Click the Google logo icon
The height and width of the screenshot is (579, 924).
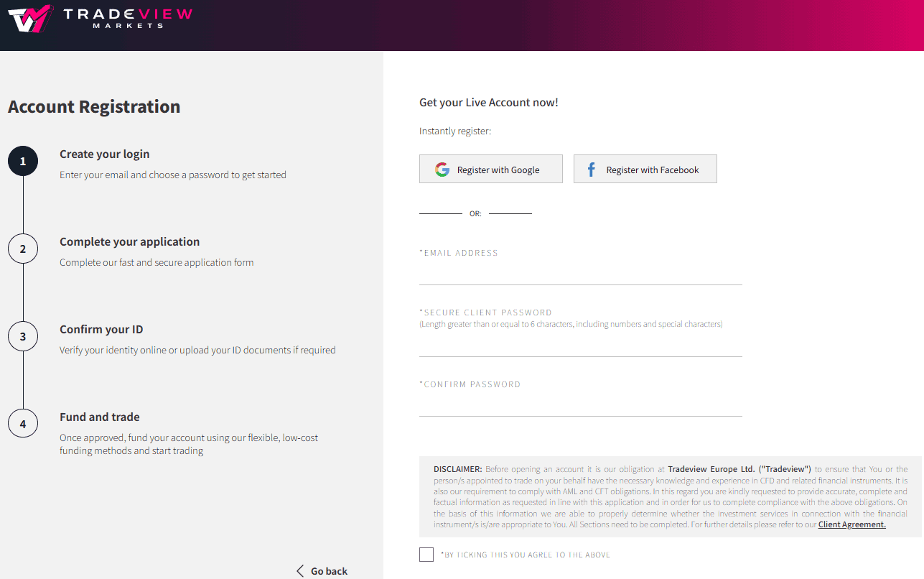click(x=442, y=170)
